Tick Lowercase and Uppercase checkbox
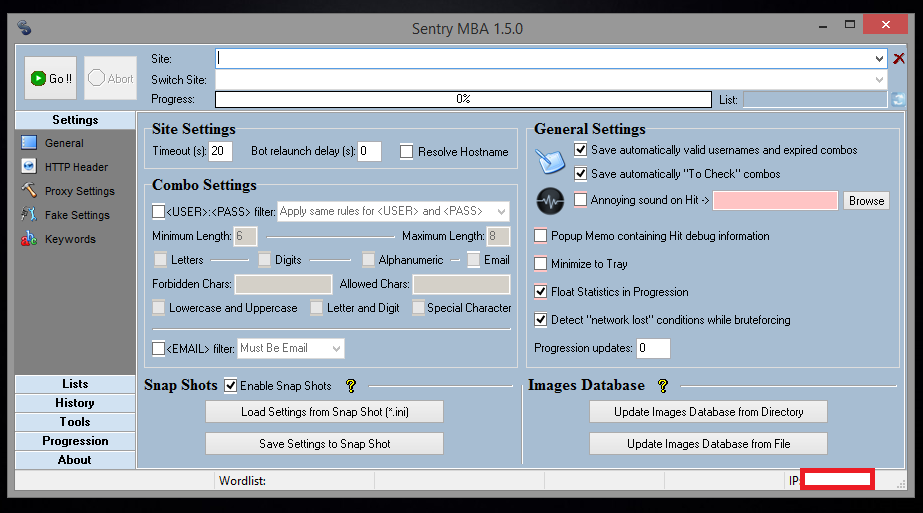923x513 pixels. (x=158, y=307)
